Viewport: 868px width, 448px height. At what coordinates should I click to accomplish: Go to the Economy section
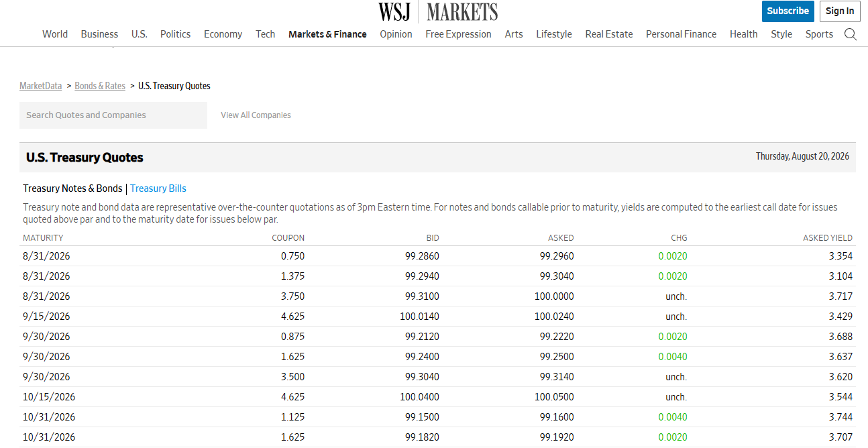click(x=223, y=34)
